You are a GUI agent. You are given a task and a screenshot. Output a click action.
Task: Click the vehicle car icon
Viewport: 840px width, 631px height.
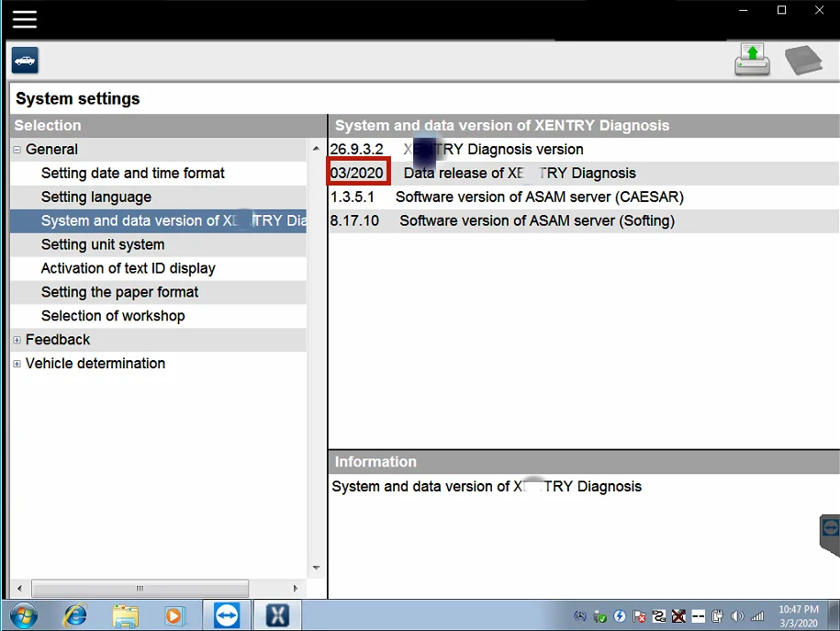[x=25, y=60]
